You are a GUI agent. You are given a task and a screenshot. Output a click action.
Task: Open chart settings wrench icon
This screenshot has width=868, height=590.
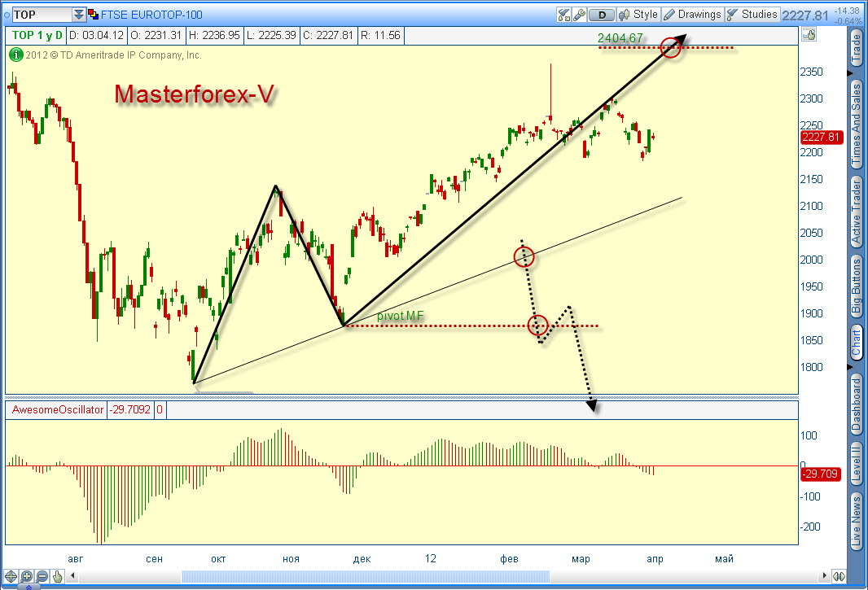click(x=579, y=15)
